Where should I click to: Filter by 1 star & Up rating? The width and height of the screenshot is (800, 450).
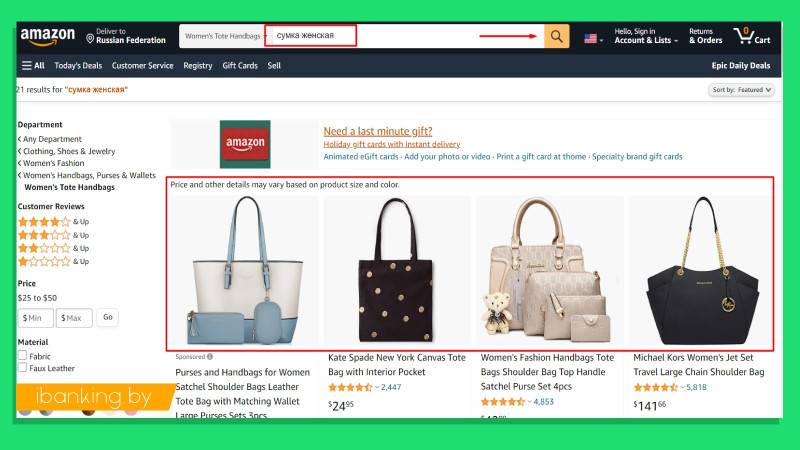[53, 261]
